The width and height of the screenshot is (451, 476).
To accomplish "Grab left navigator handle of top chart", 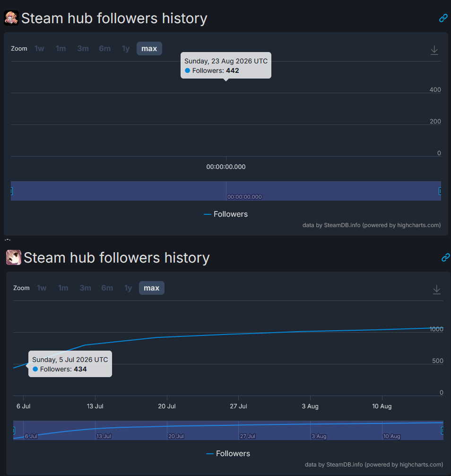I will point(11,191).
